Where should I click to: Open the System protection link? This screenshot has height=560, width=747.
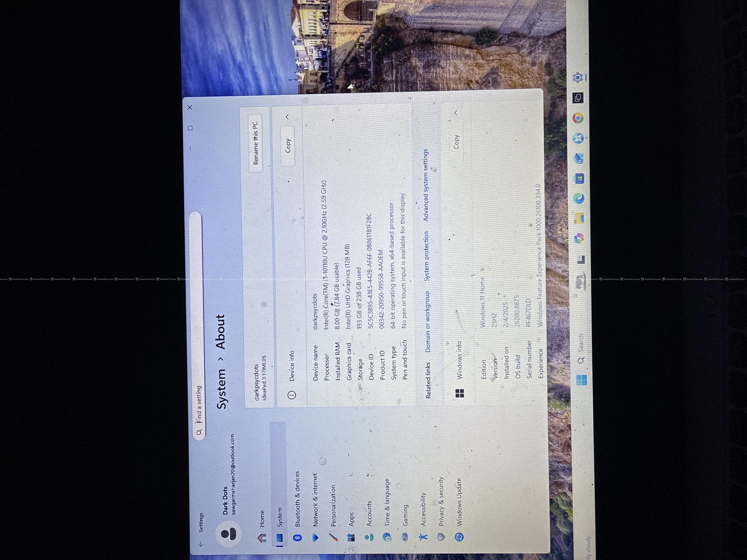tap(426, 256)
